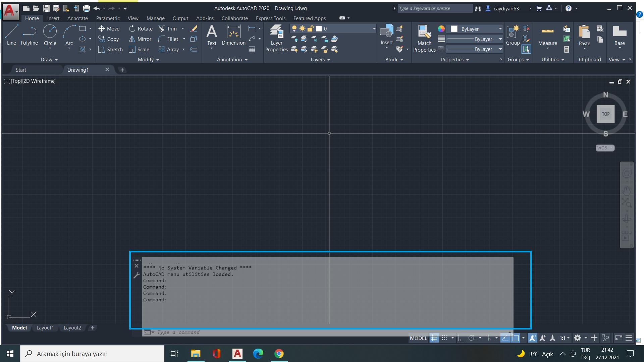Click the TOP face of ViewCube
The height and width of the screenshot is (362, 644).
[605, 114]
